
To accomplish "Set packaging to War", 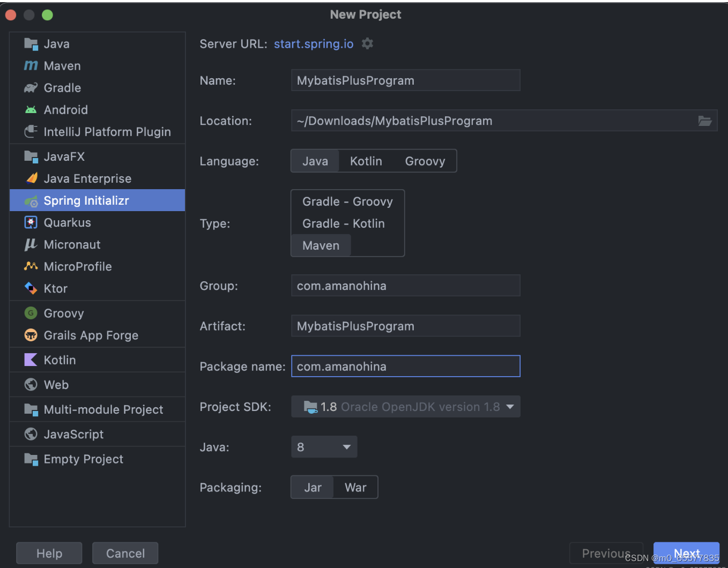I will pos(355,488).
